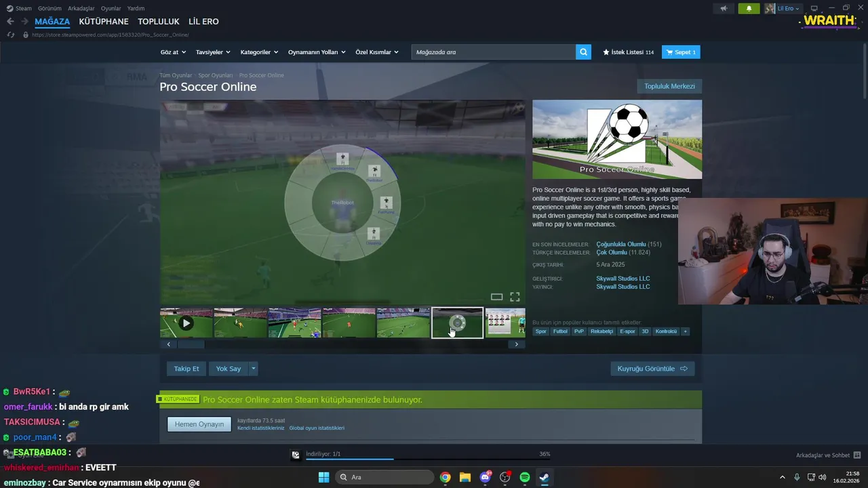Expand the Kategoriler dropdown

pyautogui.click(x=259, y=52)
